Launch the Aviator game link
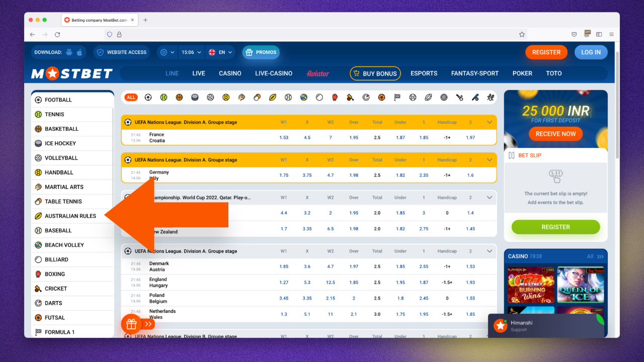Image resolution: width=644 pixels, height=362 pixels. pyautogui.click(x=318, y=73)
